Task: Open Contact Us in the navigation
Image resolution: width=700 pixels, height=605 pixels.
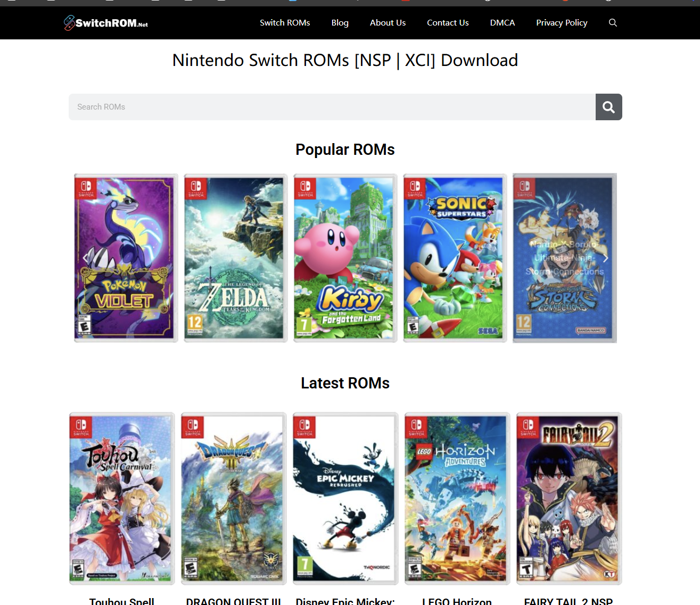Action: pos(448,23)
